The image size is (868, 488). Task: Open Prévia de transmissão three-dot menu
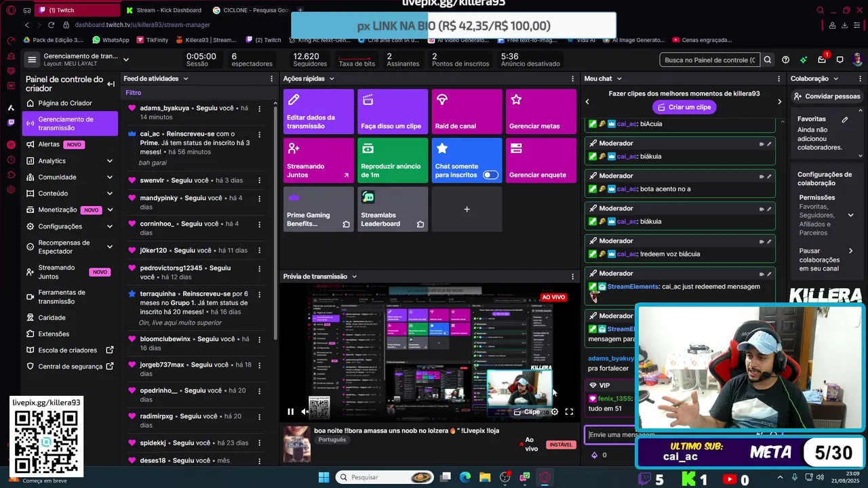[572, 277]
